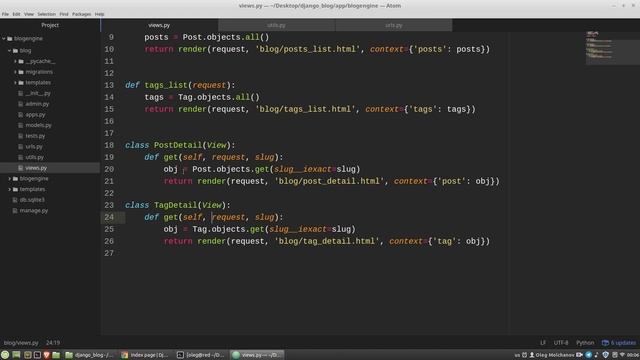Switch to the views.py editor tab
The height and width of the screenshot is (360, 640).
tap(159, 25)
